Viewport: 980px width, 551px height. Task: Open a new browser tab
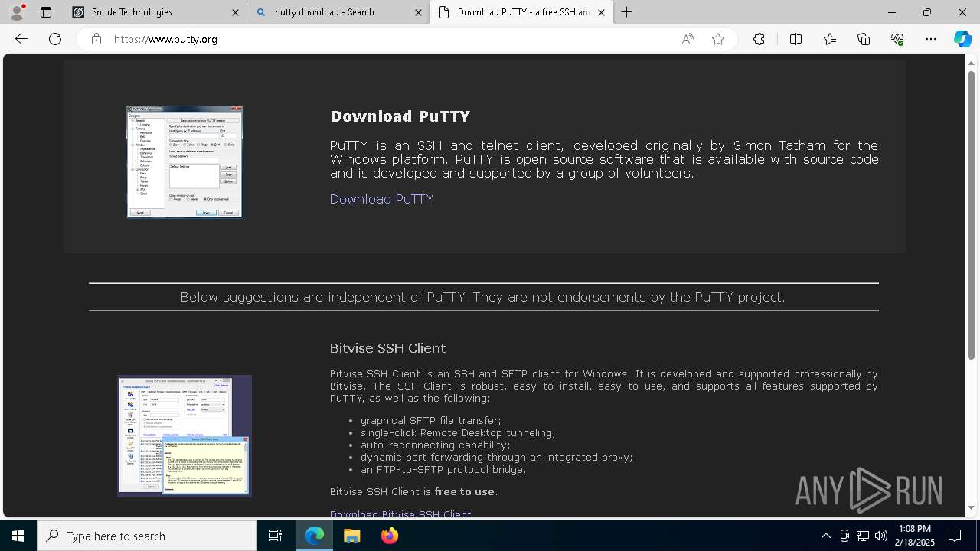(627, 12)
